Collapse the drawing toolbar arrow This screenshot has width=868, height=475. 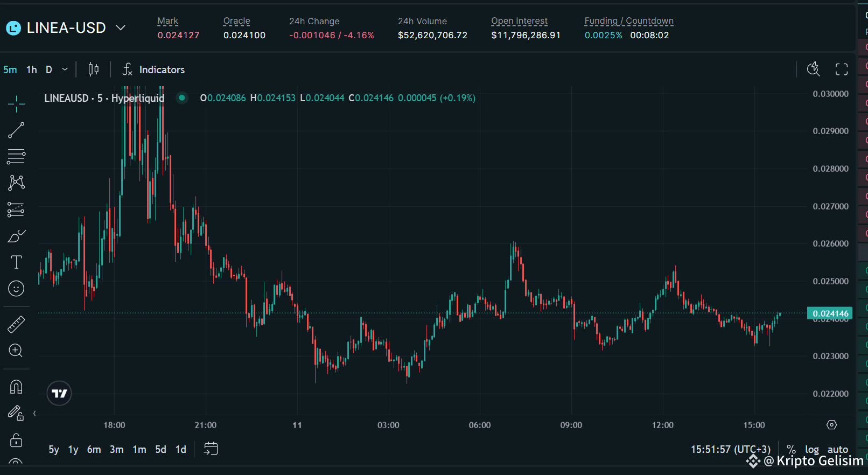tap(34, 413)
